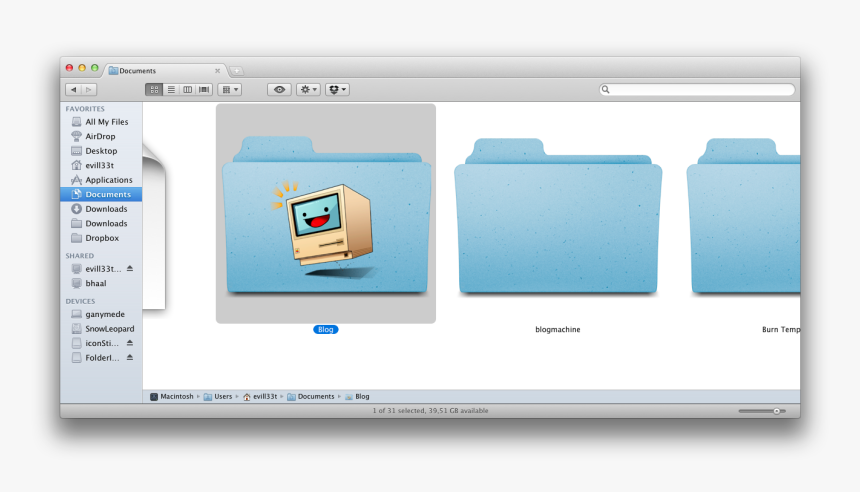Click the blogmachine folder name label

point(558,330)
